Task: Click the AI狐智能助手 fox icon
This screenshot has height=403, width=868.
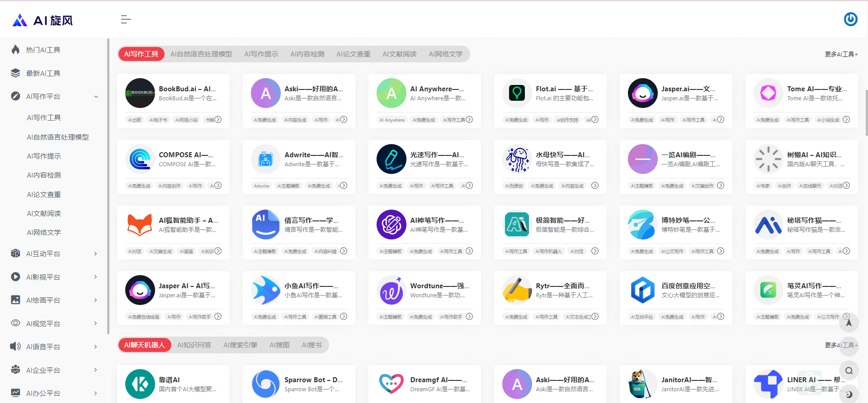Action: pos(140,225)
